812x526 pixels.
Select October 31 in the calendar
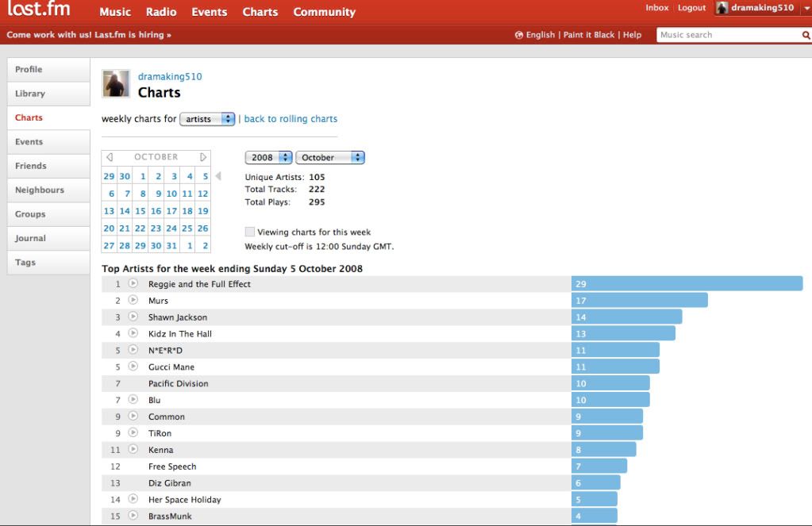click(171, 246)
